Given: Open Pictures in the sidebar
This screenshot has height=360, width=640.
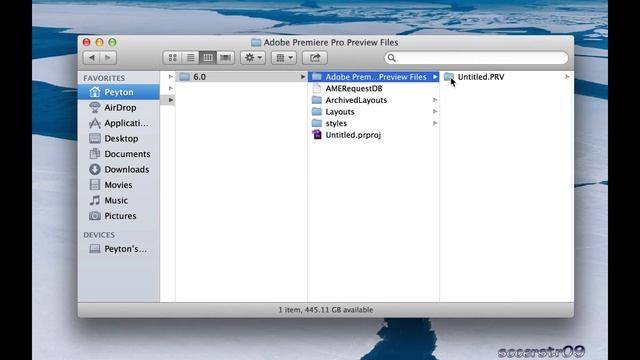Looking at the screenshot, I should [119, 216].
